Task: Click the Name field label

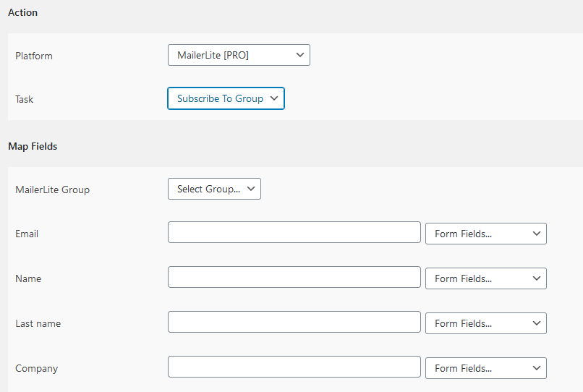Action: click(x=28, y=278)
